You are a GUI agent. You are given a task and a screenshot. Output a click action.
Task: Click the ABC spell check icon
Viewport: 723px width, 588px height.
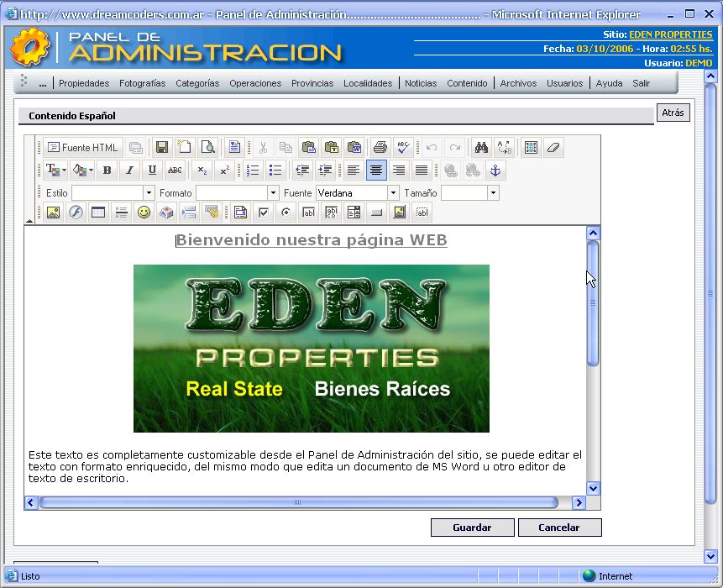click(403, 148)
